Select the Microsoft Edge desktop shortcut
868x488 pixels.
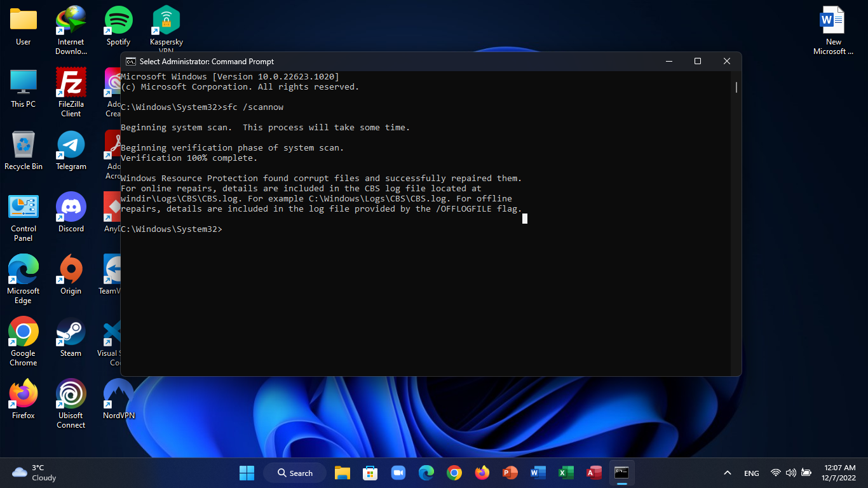pos(24,280)
